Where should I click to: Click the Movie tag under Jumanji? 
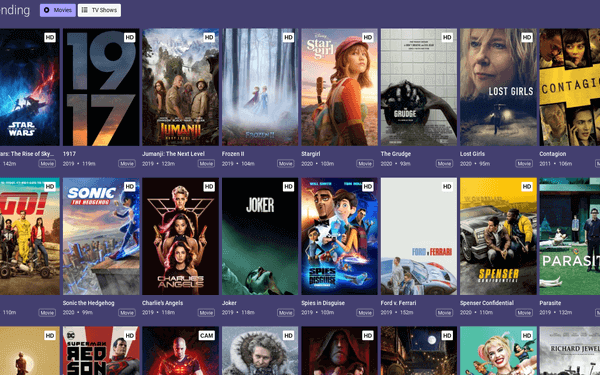[206, 164]
